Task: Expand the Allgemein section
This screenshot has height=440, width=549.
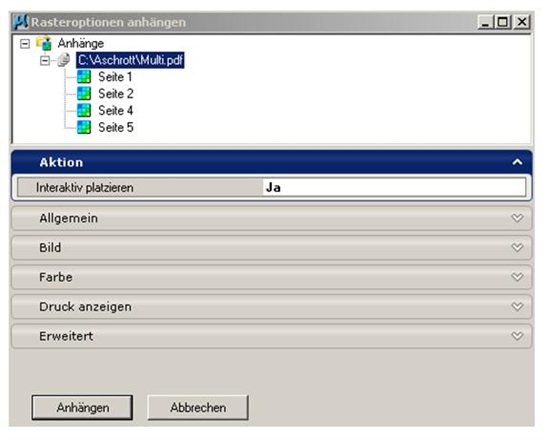Action: coord(272,218)
